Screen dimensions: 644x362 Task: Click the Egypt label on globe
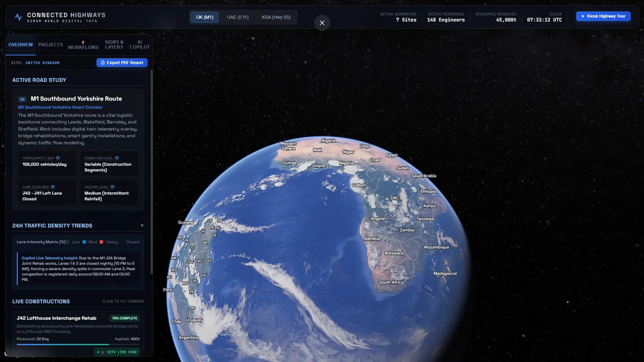click(392, 155)
